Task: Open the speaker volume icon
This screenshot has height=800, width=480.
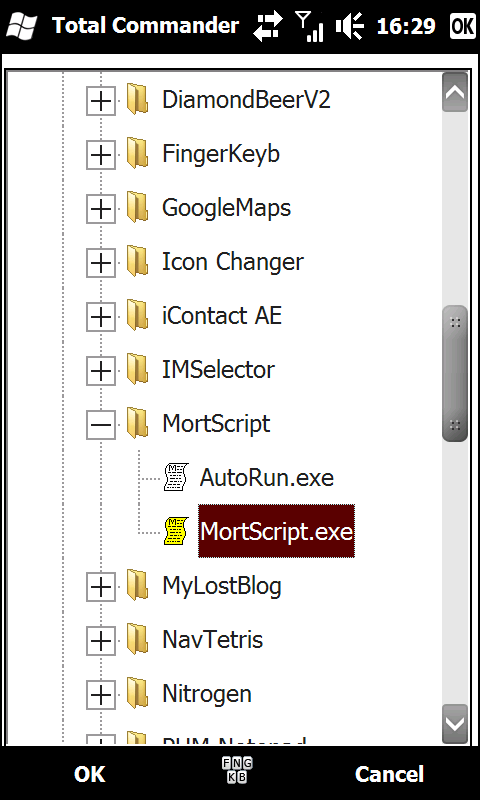Action: point(349,26)
